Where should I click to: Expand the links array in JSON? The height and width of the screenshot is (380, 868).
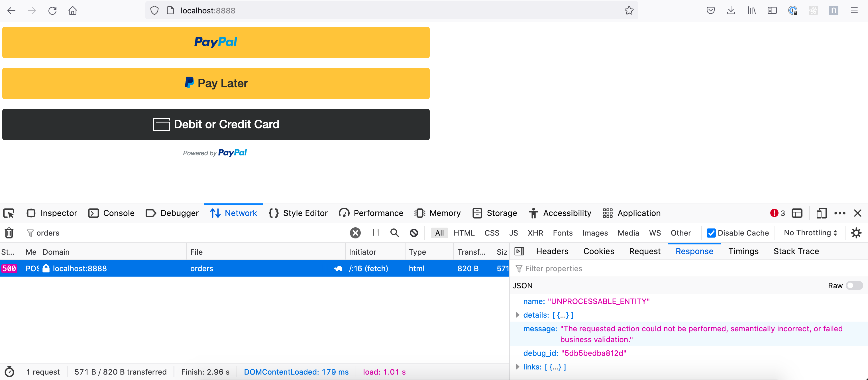(517, 367)
